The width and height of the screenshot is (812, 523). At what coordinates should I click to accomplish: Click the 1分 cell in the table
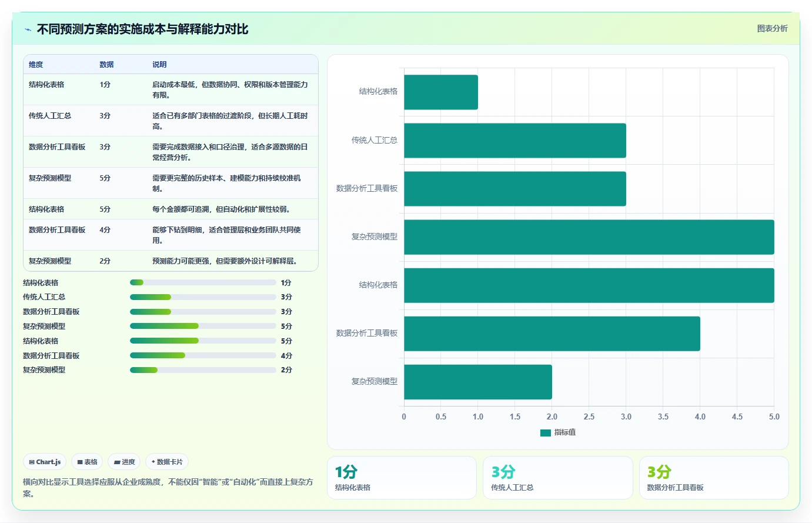(105, 85)
